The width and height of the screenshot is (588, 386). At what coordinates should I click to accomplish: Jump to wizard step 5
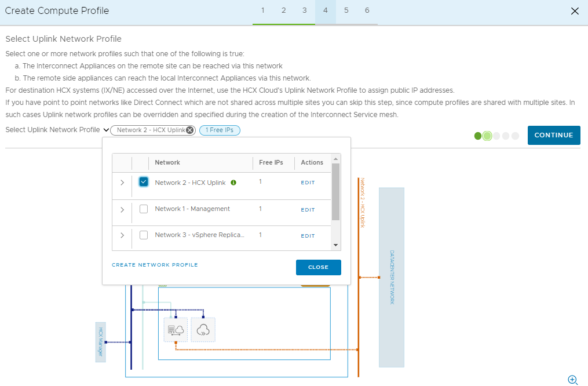(346, 10)
